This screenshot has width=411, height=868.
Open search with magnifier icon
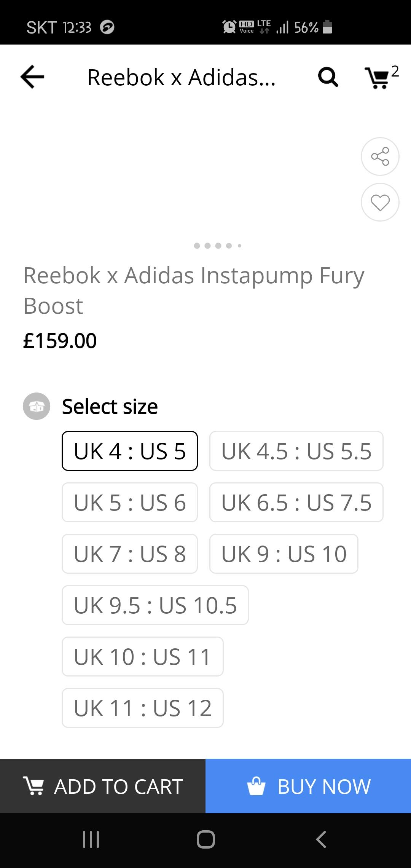[328, 78]
